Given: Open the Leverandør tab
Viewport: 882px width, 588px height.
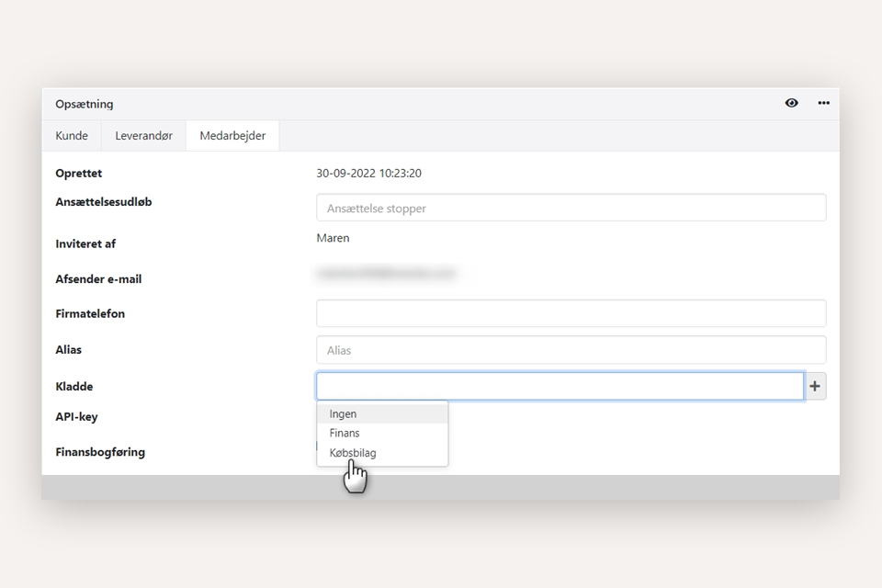Looking at the screenshot, I should (x=143, y=136).
